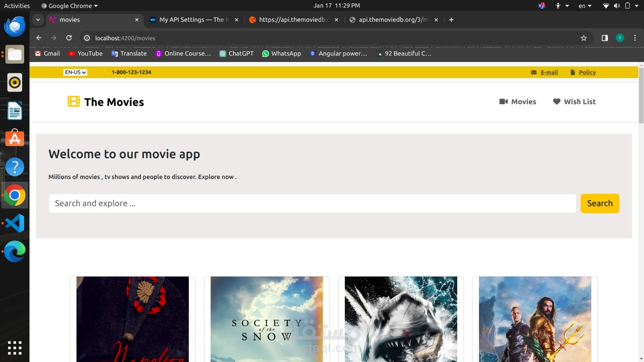Image resolution: width=644 pixels, height=362 pixels.
Task: Click The Movies film logo icon
Action: tap(74, 101)
